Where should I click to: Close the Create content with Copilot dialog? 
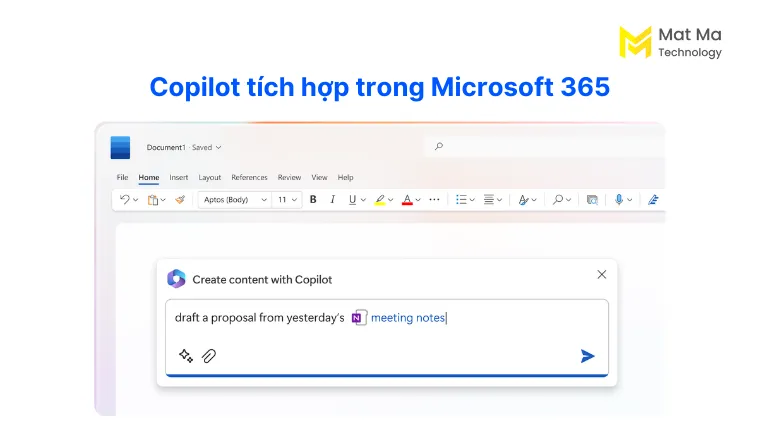[x=602, y=274]
